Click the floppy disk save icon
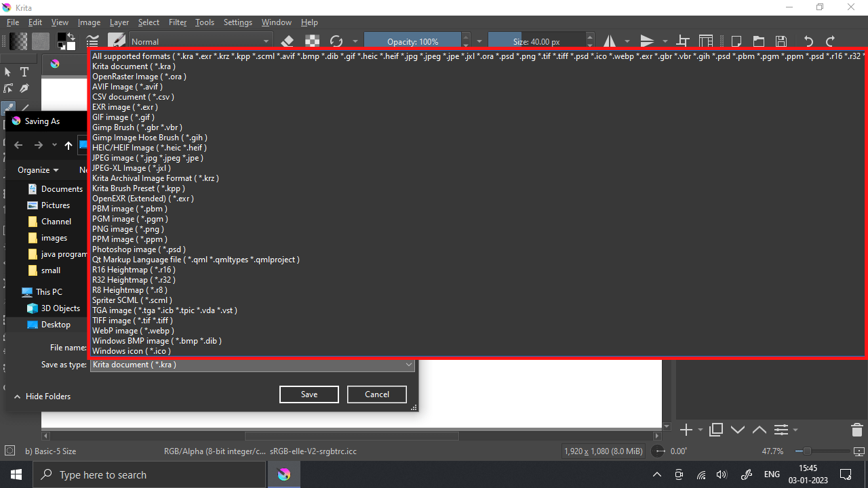The width and height of the screenshot is (868, 488). (x=781, y=41)
